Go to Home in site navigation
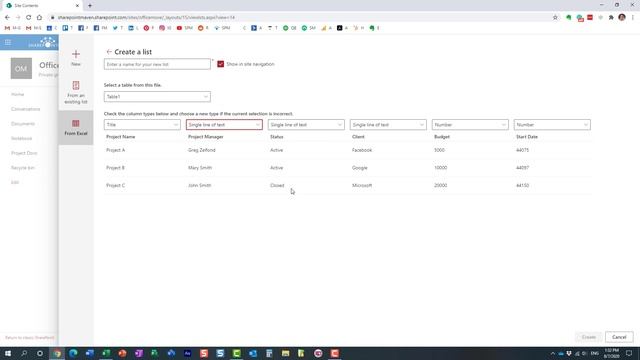Screen dimensions: 640x360 (18, 94)
